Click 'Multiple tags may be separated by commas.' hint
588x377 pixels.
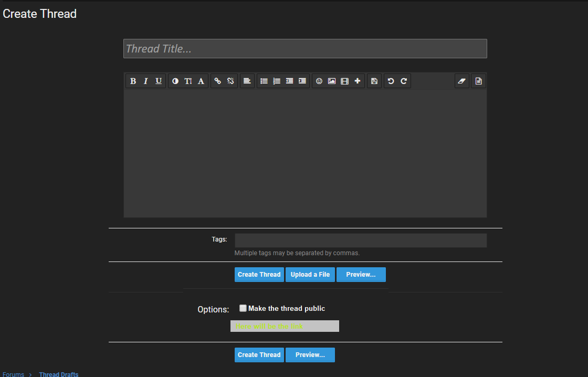coord(297,253)
